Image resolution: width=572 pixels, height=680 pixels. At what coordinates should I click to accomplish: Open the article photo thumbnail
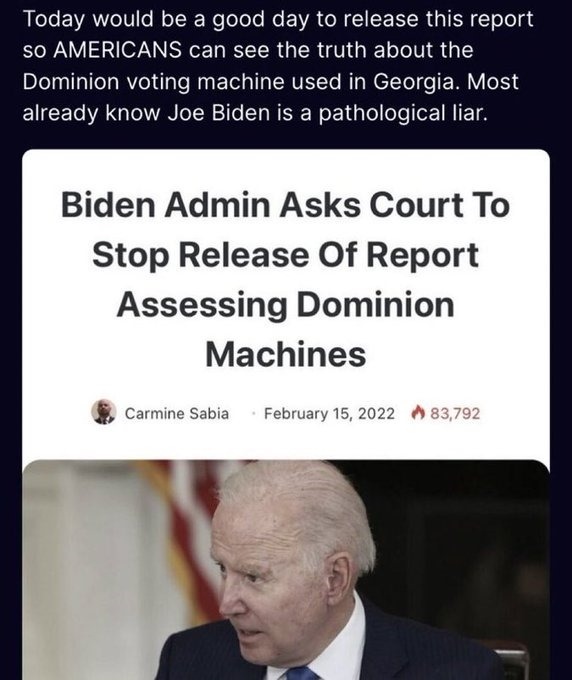(286, 570)
